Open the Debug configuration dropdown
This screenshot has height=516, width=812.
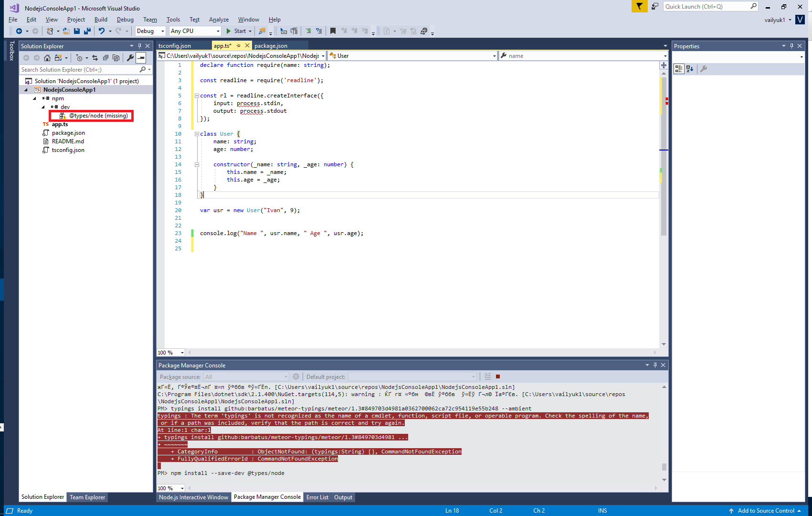point(150,31)
